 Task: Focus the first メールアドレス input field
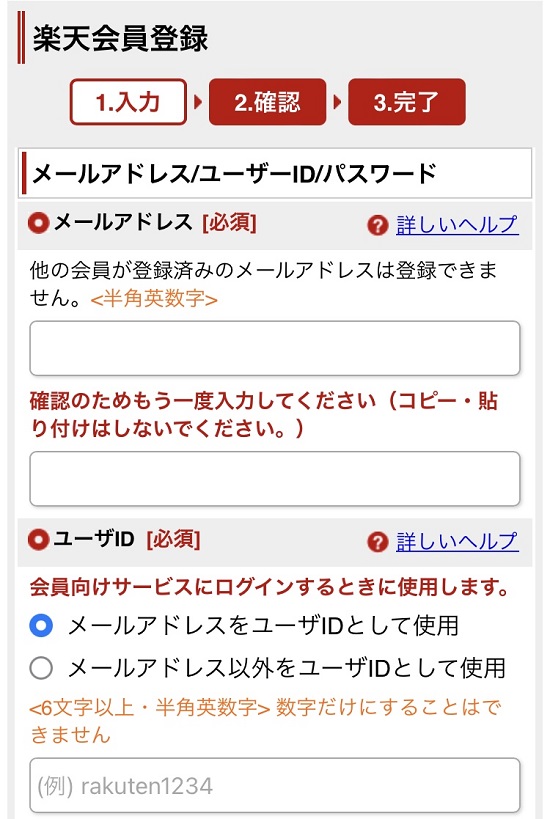click(x=275, y=348)
